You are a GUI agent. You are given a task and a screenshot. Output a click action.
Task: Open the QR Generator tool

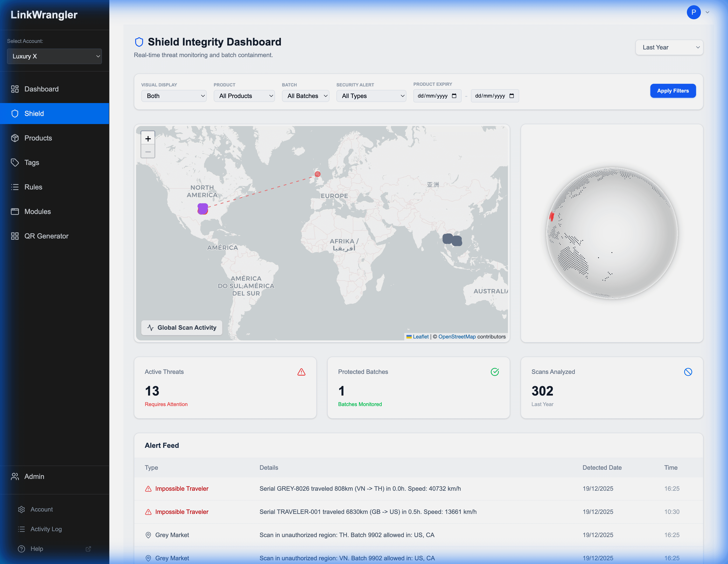(47, 236)
